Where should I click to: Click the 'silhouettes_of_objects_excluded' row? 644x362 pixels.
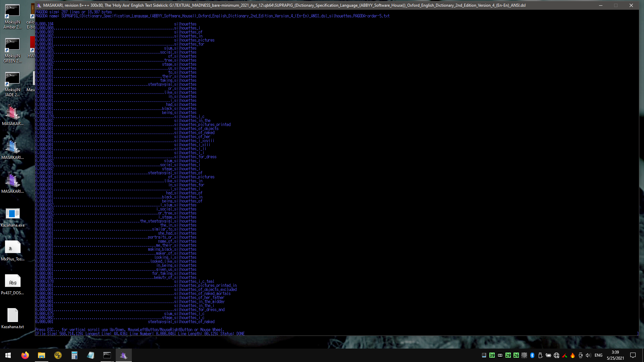coord(136,289)
